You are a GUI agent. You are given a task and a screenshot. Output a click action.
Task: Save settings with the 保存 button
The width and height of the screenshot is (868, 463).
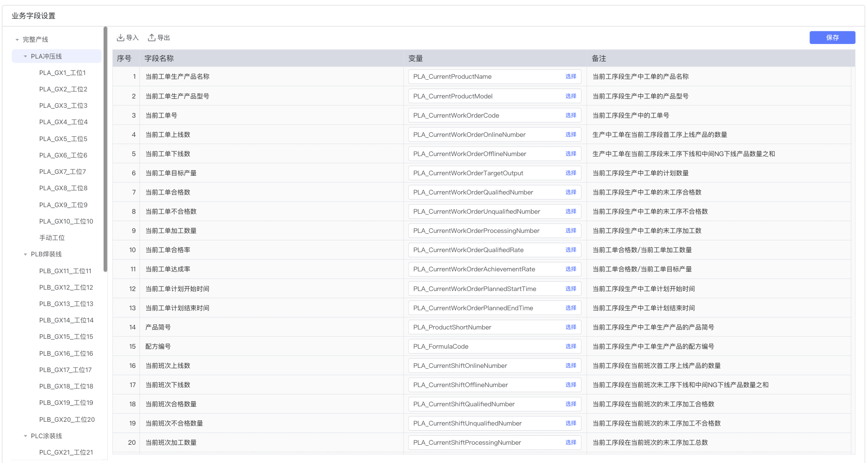[832, 37]
